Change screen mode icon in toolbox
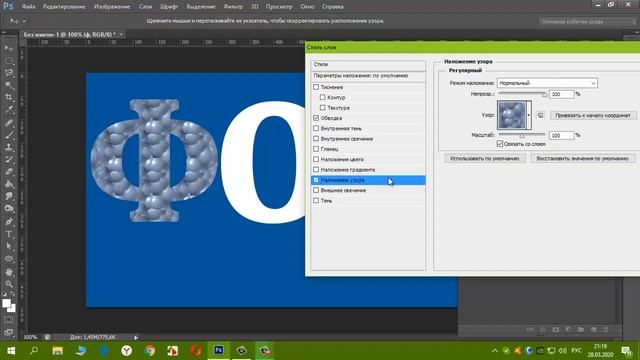Screen dimensions: 640x360 (9, 332)
